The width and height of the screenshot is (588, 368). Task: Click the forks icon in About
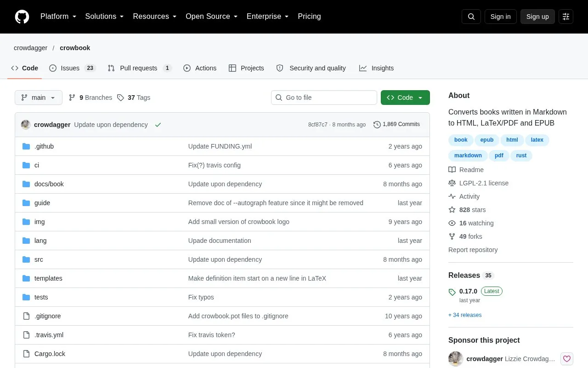452,236
